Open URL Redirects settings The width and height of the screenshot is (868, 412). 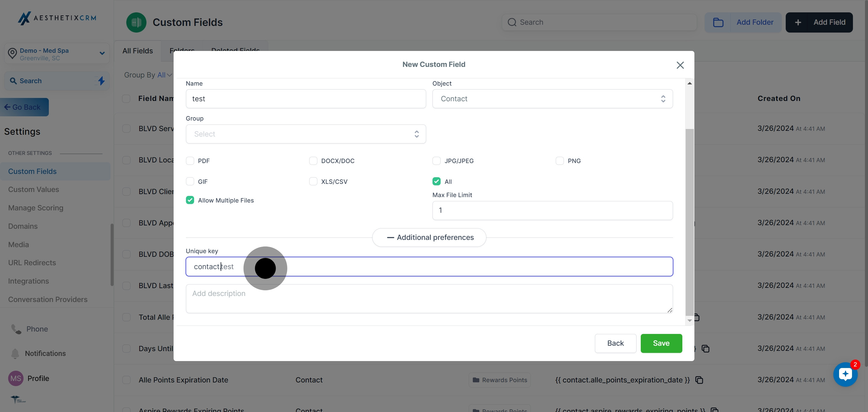click(x=32, y=263)
